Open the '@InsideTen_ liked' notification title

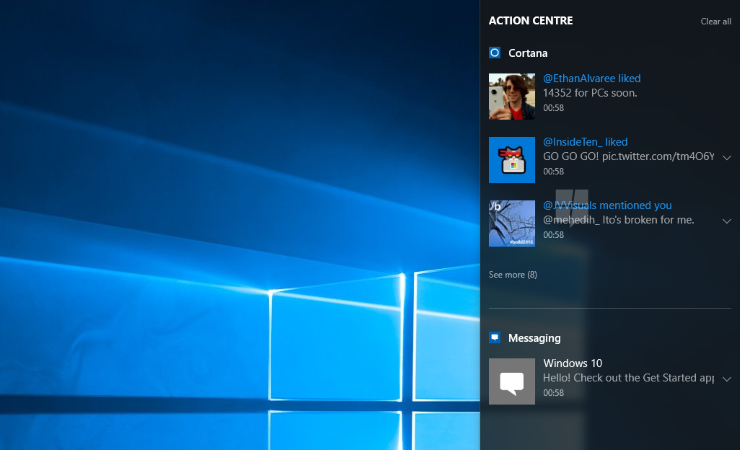pyautogui.click(x=585, y=142)
